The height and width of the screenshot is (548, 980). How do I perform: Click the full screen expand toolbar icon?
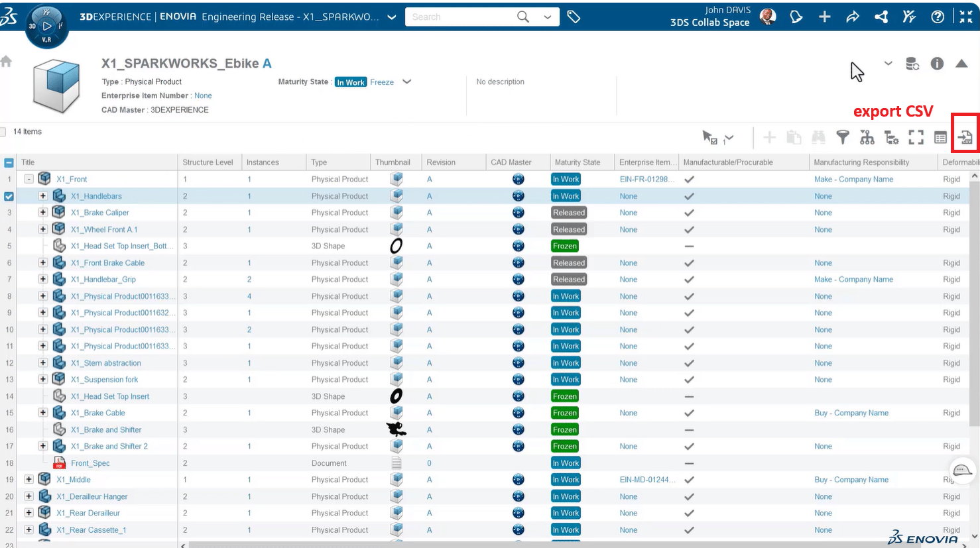(916, 137)
